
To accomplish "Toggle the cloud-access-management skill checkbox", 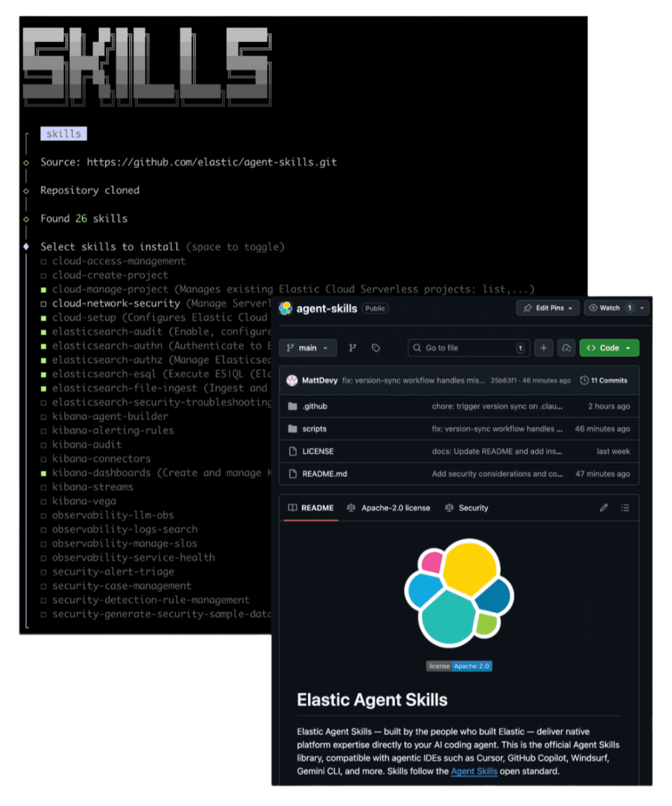I will 43,261.
